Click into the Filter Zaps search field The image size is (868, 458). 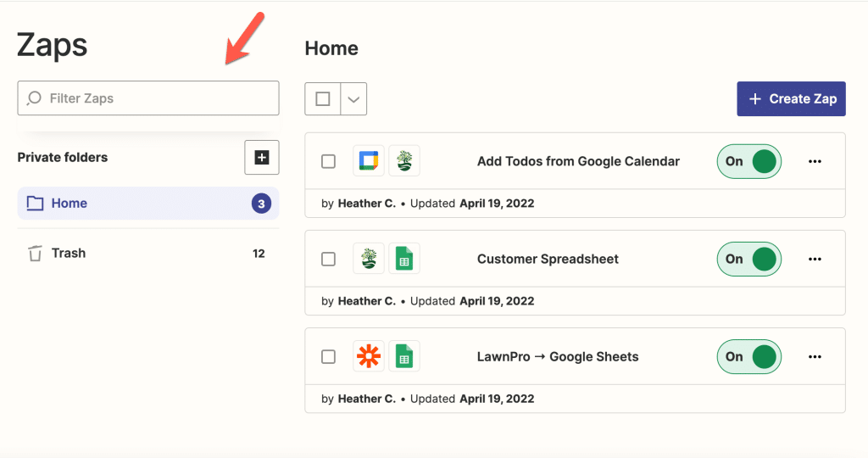(148, 98)
